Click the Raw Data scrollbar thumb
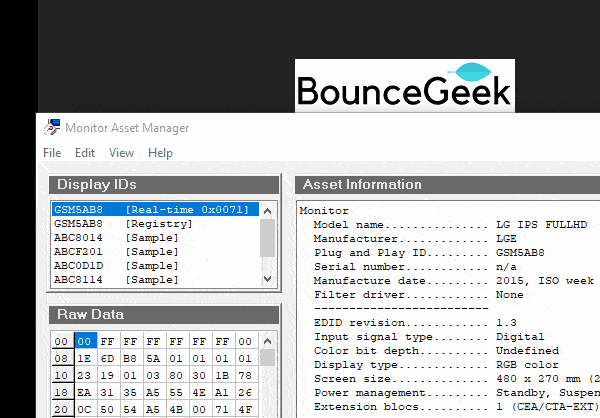The height and width of the screenshot is (418, 600). (x=267, y=358)
